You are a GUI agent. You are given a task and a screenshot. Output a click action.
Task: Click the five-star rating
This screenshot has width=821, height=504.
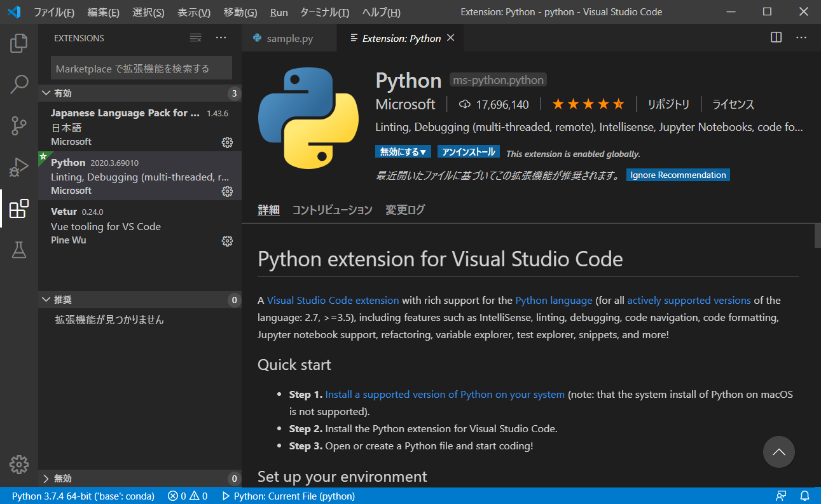(588, 104)
